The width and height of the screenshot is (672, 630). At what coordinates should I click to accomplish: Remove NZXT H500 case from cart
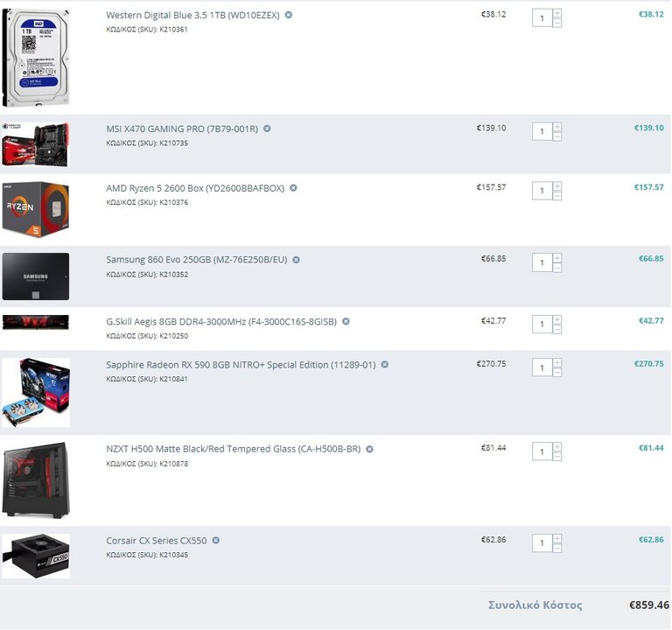click(369, 449)
